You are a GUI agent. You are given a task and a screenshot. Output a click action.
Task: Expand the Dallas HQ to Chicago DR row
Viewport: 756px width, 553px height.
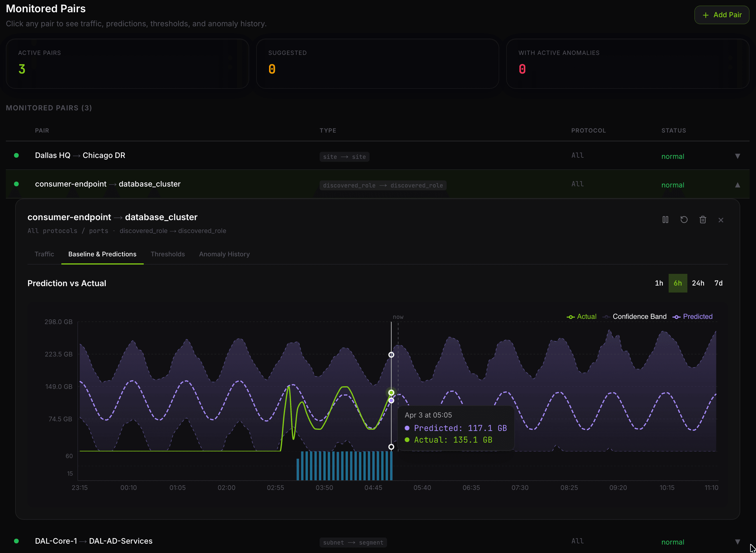(737, 156)
